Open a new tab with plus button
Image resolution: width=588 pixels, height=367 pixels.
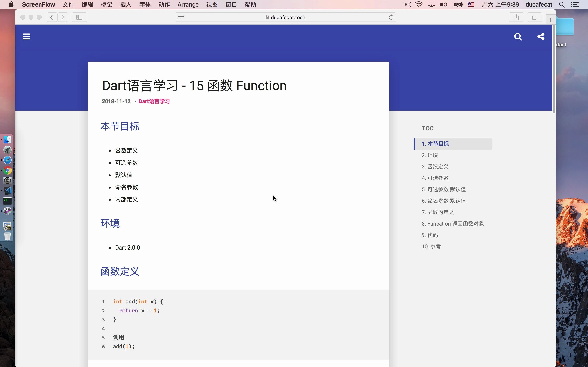coord(550,20)
